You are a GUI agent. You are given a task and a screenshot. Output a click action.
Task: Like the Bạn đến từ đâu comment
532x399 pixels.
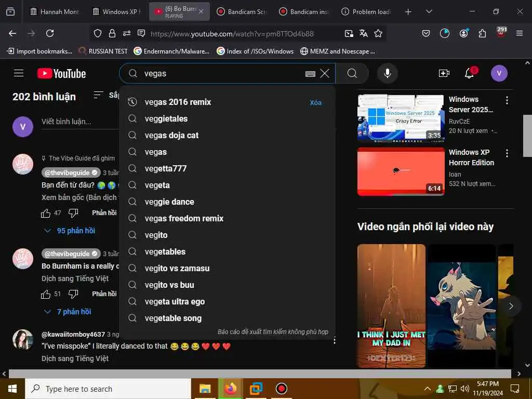coord(46,213)
